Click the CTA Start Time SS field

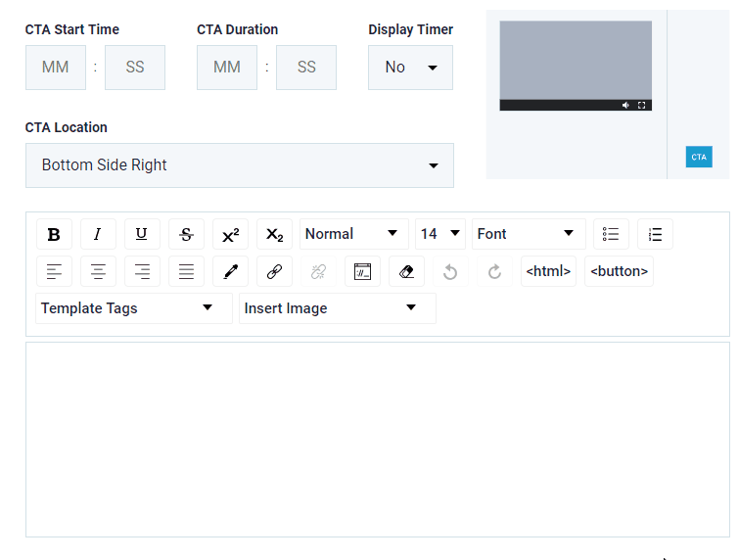(135, 68)
